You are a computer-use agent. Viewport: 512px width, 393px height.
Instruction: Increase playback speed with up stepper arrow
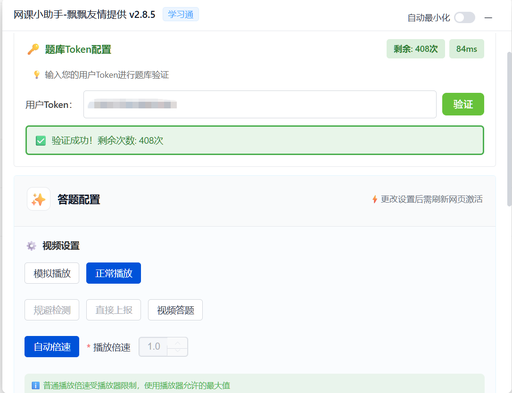tap(177, 342)
